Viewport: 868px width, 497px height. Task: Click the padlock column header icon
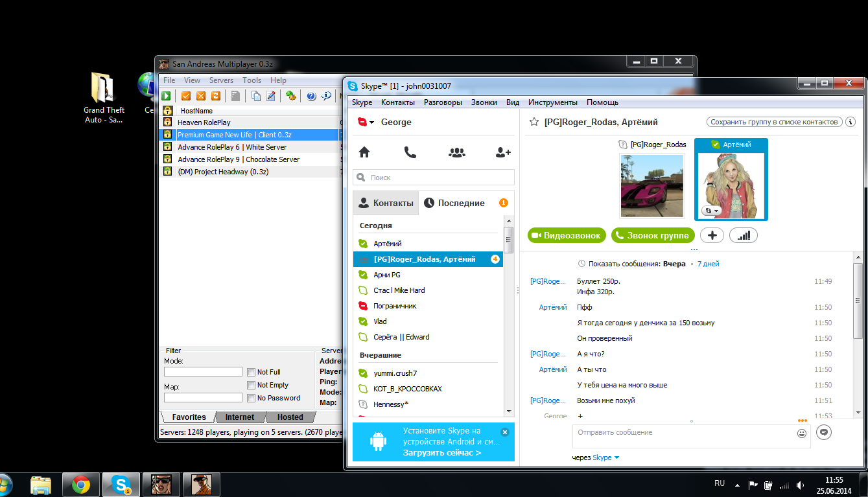coord(167,111)
